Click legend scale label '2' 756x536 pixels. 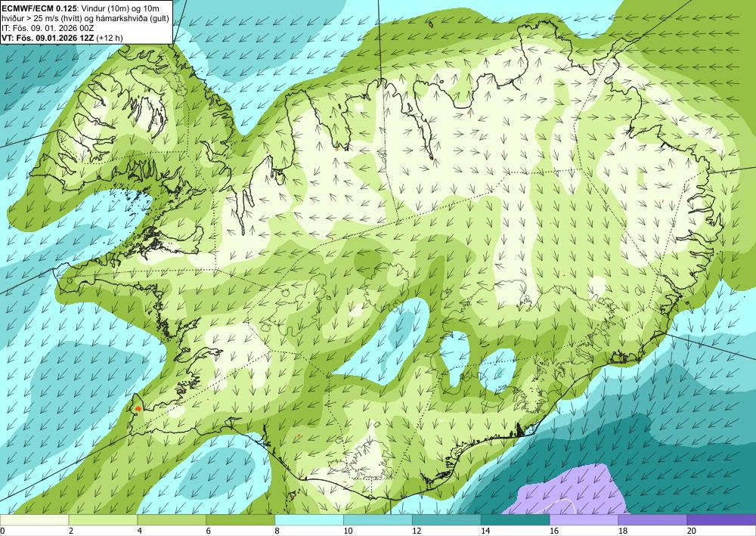(x=71, y=531)
